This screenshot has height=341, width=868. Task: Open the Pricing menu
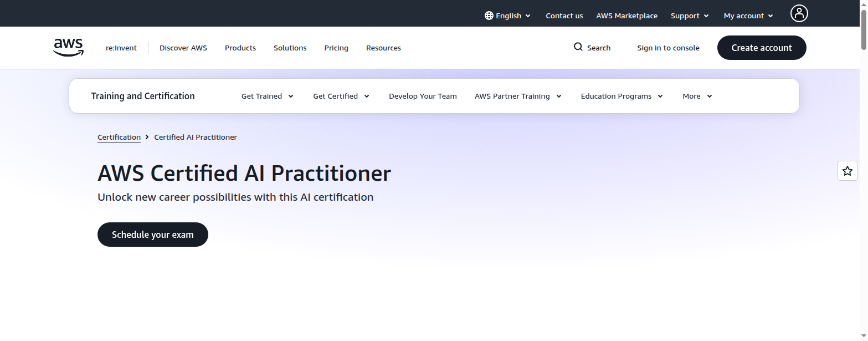coord(336,48)
